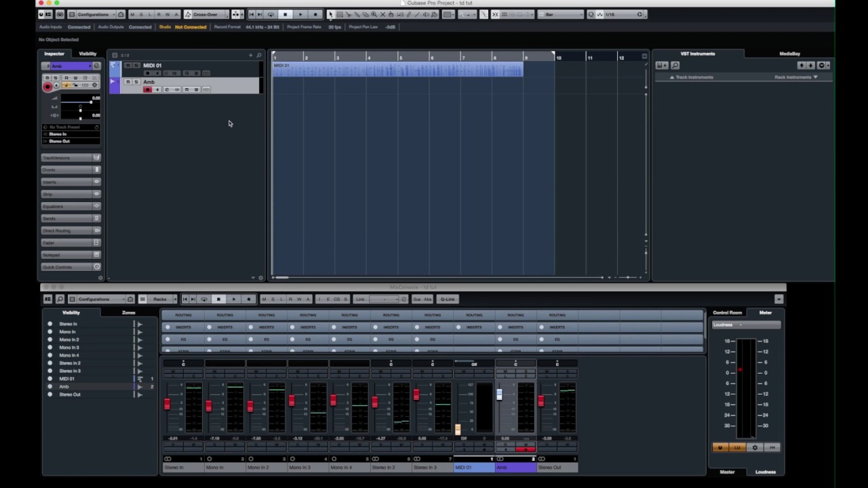Click the Snap toggle icon in toolbar

click(x=495, y=14)
